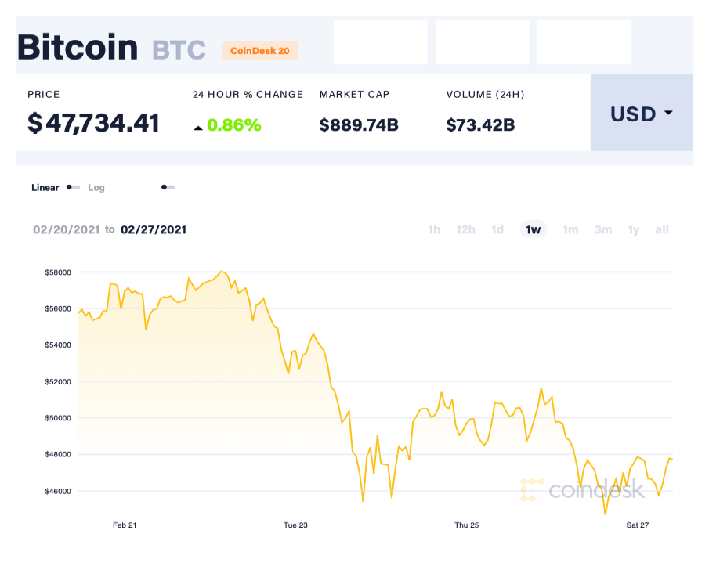Open the 1d chart range

tap(497, 229)
